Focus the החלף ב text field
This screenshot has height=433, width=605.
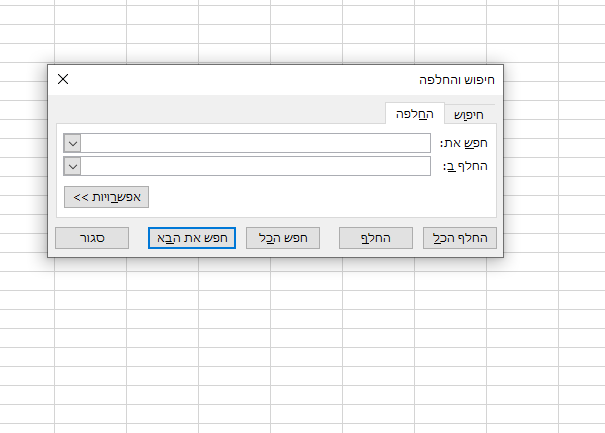coord(255,166)
